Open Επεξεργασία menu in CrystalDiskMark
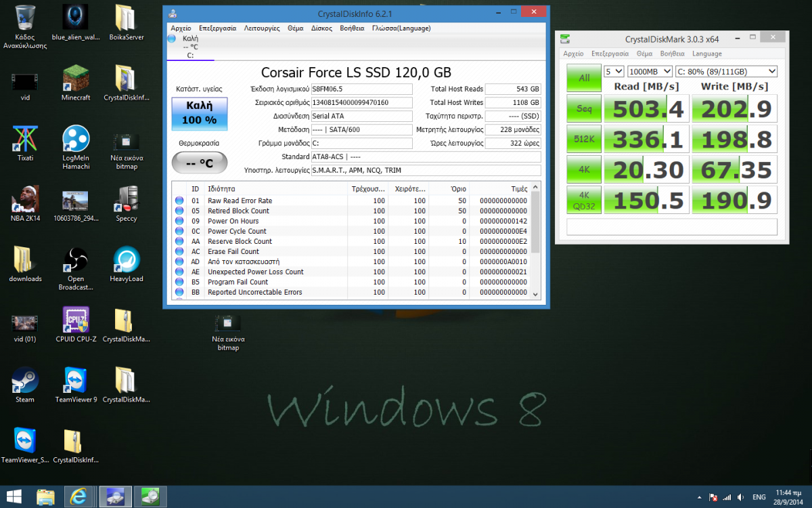The height and width of the screenshot is (508, 812). [610, 54]
